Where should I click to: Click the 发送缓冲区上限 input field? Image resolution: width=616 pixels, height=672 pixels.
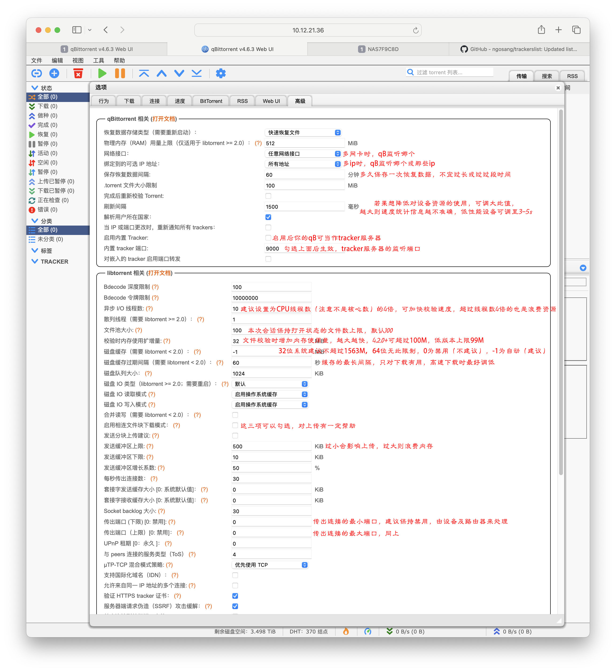(271, 446)
